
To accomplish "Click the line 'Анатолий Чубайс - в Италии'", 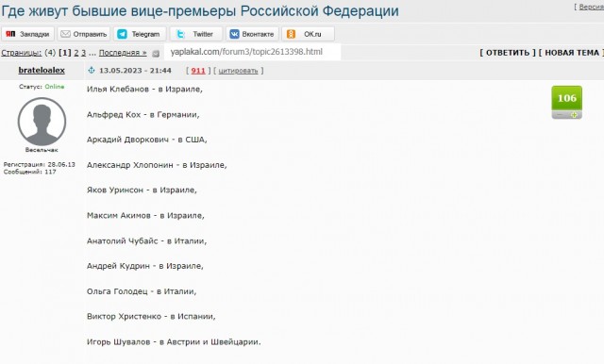I will coord(147,240).
